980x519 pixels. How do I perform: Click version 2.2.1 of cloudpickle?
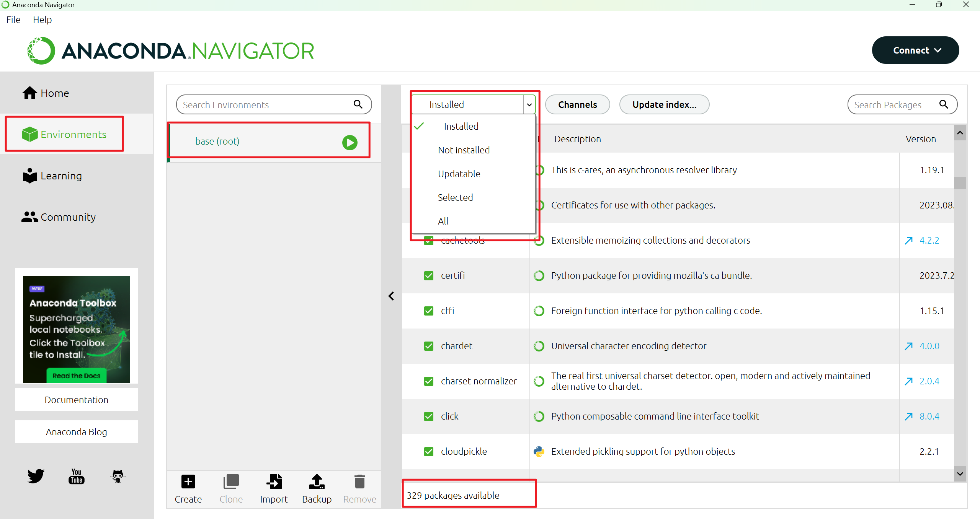point(929,451)
